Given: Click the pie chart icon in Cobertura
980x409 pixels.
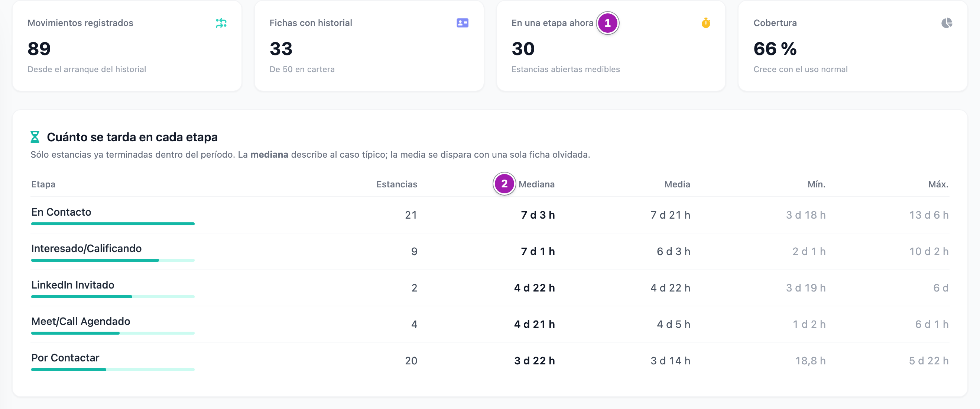Looking at the screenshot, I should coord(947,23).
